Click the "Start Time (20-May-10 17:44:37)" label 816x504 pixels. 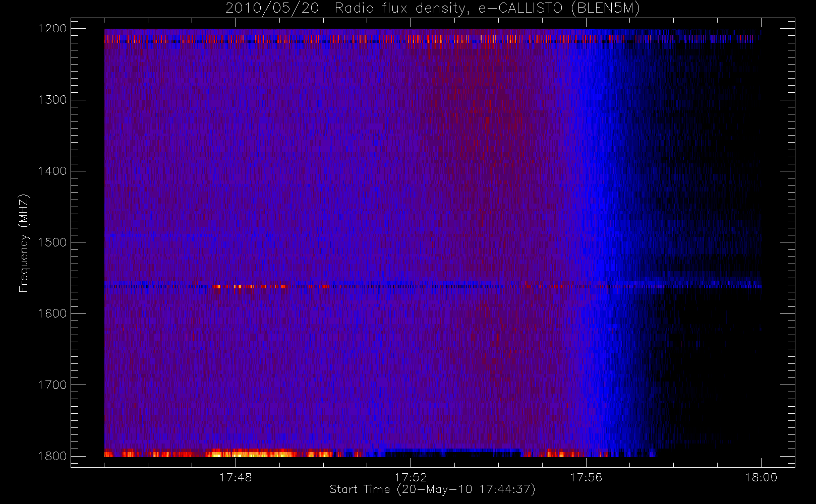432,489
